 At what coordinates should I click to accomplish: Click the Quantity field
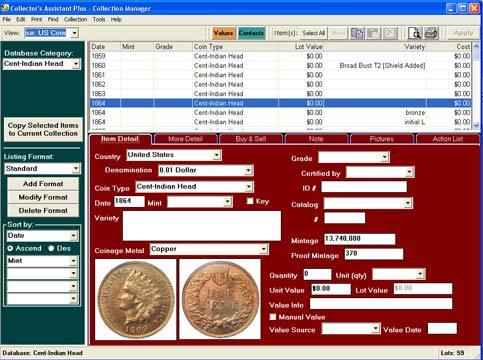click(317, 274)
